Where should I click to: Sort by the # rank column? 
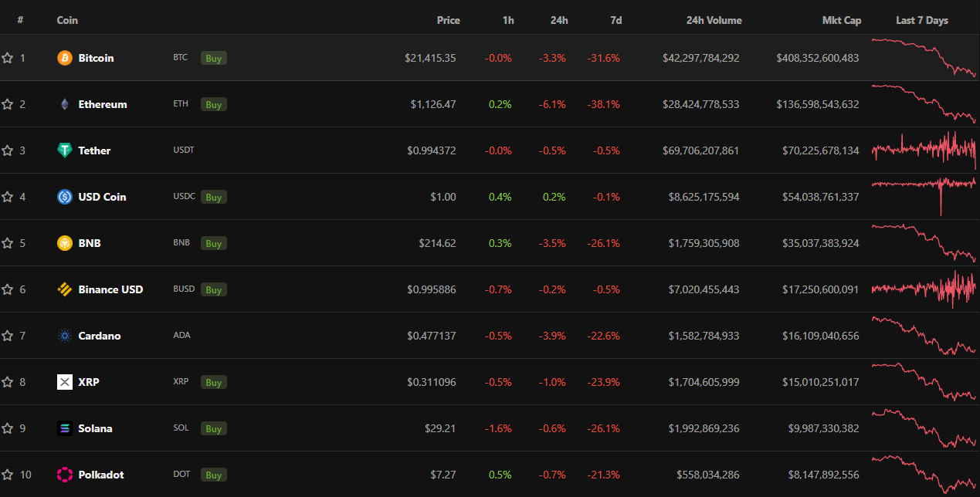pyautogui.click(x=20, y=20)
